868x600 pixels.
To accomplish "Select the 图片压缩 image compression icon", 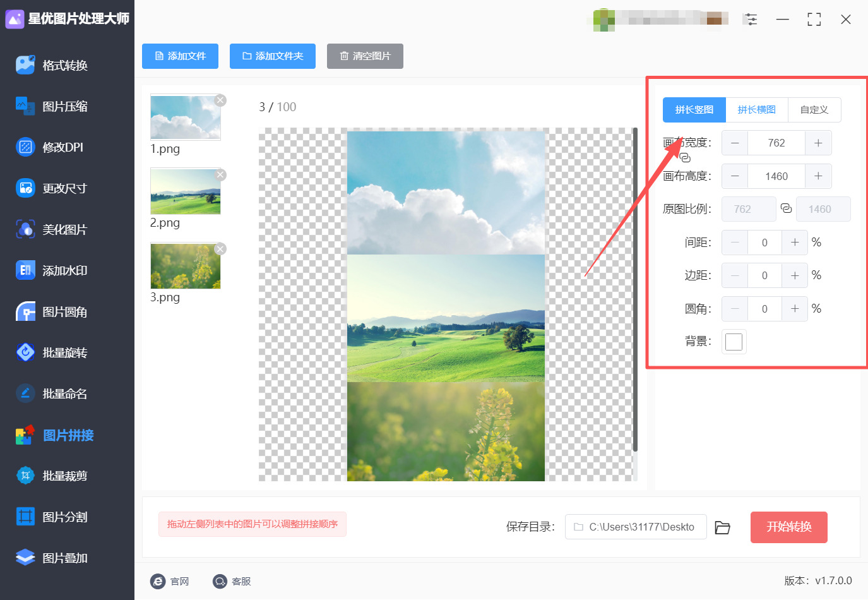I will [25, 106].
